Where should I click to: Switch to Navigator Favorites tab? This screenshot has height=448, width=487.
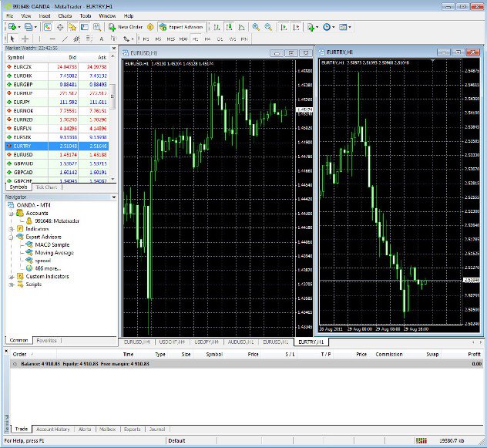(46, 340)
